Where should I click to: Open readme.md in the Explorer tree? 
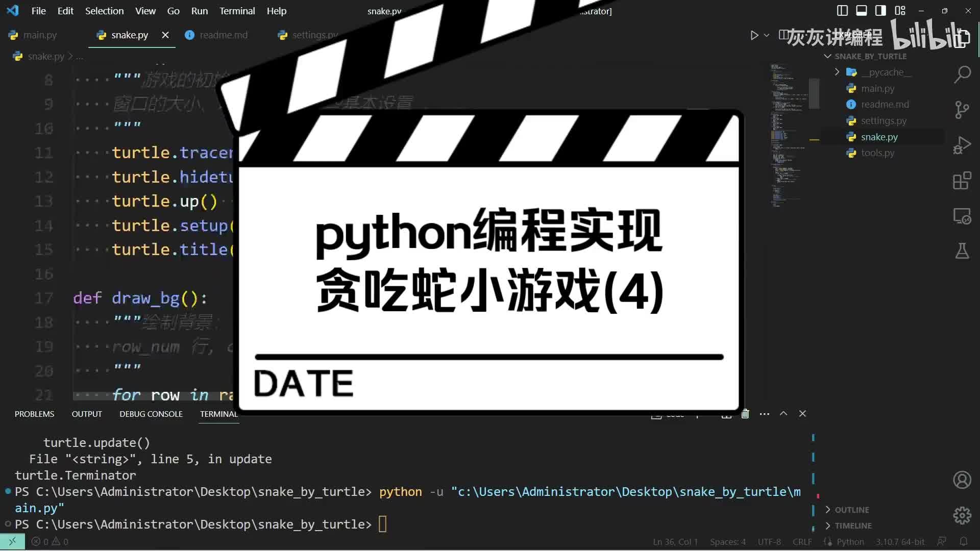(885, 105)
